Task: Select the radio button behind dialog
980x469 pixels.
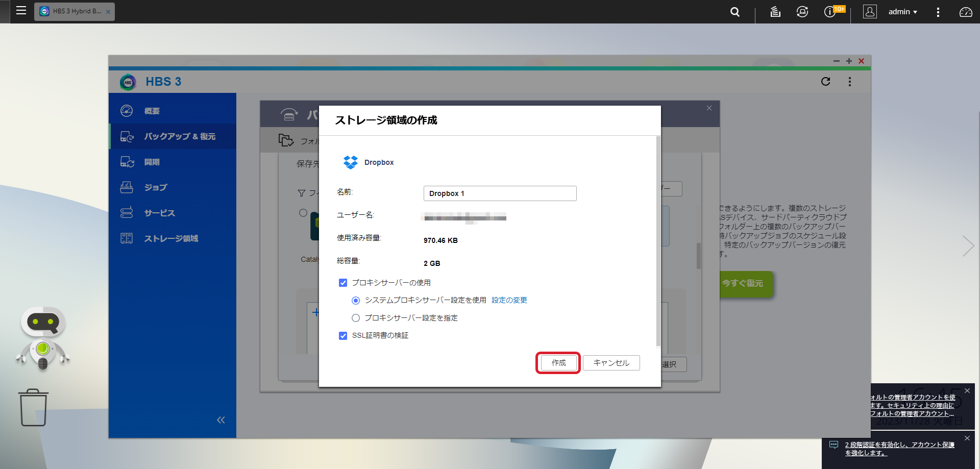Action: 303,213
